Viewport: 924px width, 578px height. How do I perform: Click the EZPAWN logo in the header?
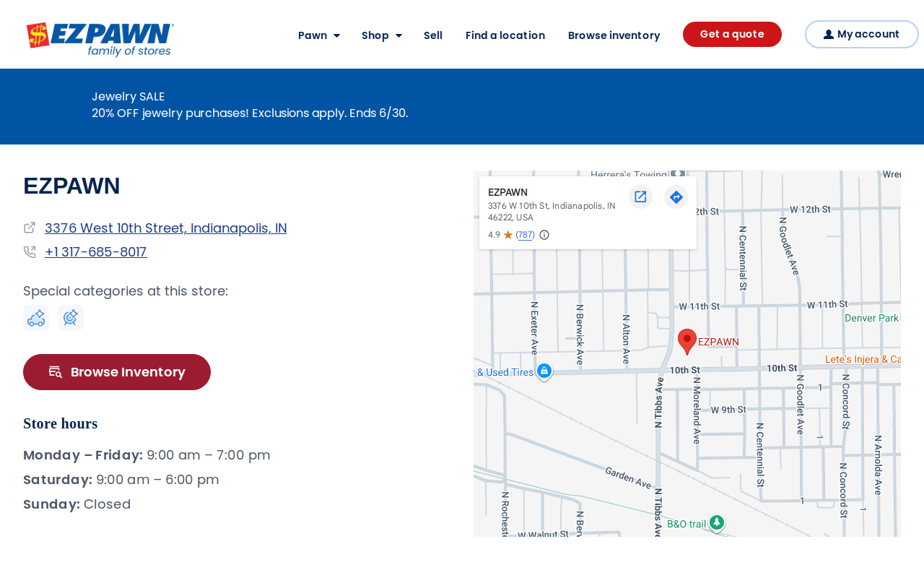tap(100, 39)
